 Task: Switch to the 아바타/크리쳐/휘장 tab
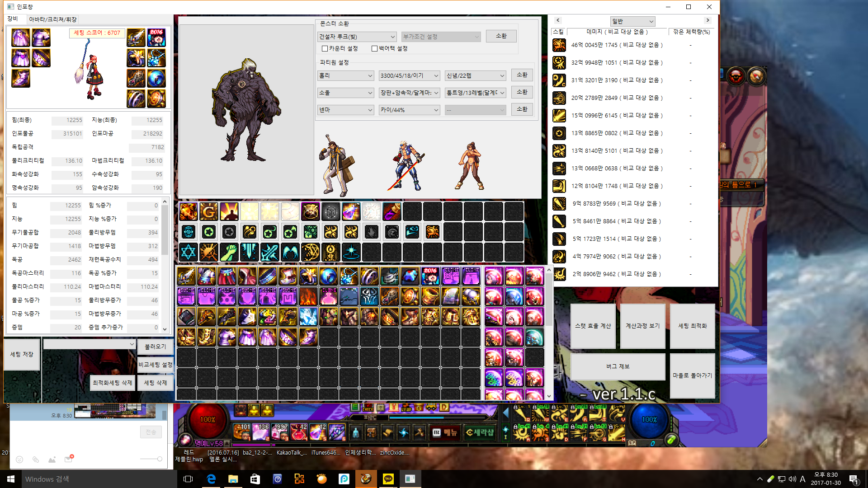pos(52,19)
